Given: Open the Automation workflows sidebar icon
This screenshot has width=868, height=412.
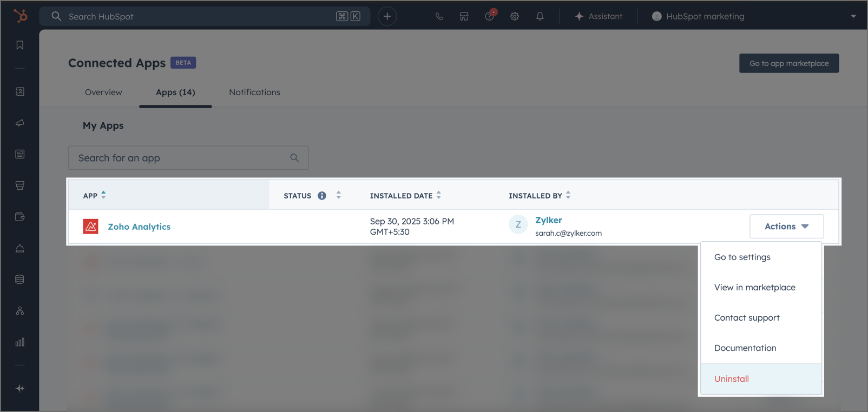Looking at the screenshot, I should [x=20, y=311].
